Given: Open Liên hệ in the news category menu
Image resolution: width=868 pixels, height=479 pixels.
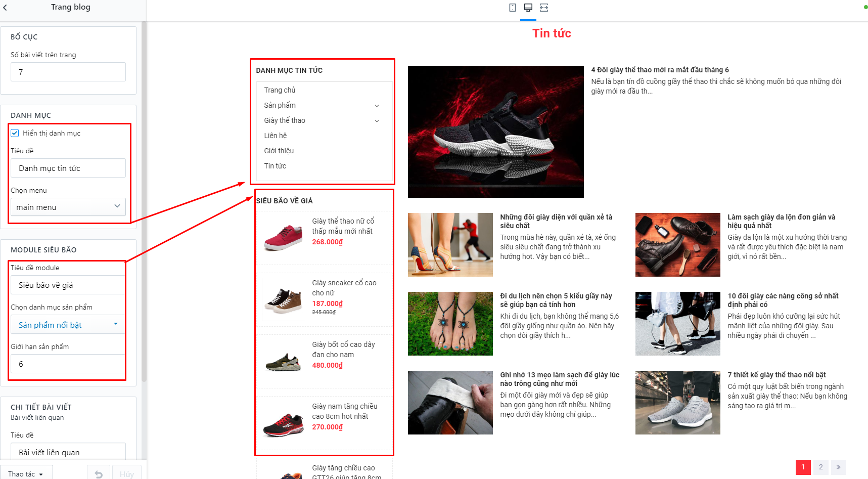Looking at the screenshot, I should [275, 136].
